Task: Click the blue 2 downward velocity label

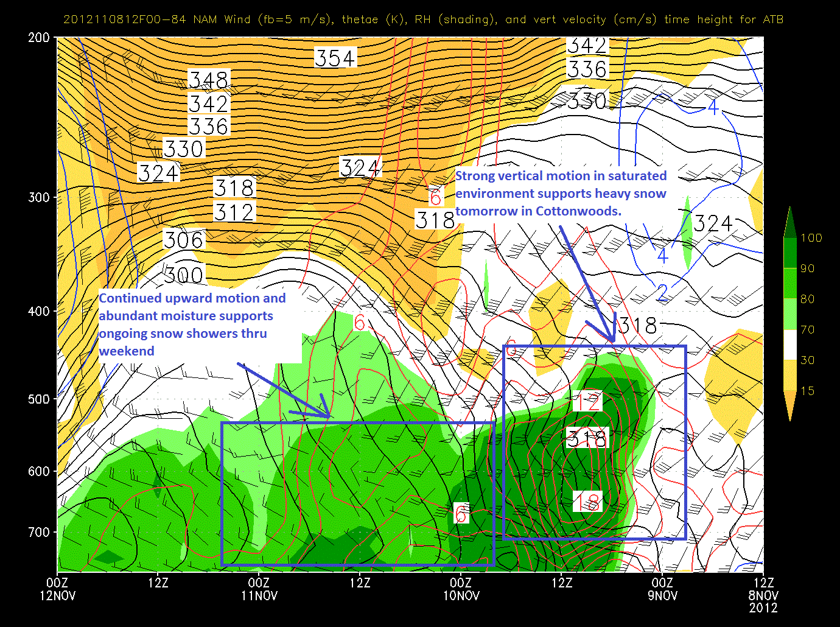Action: (662, 293)
